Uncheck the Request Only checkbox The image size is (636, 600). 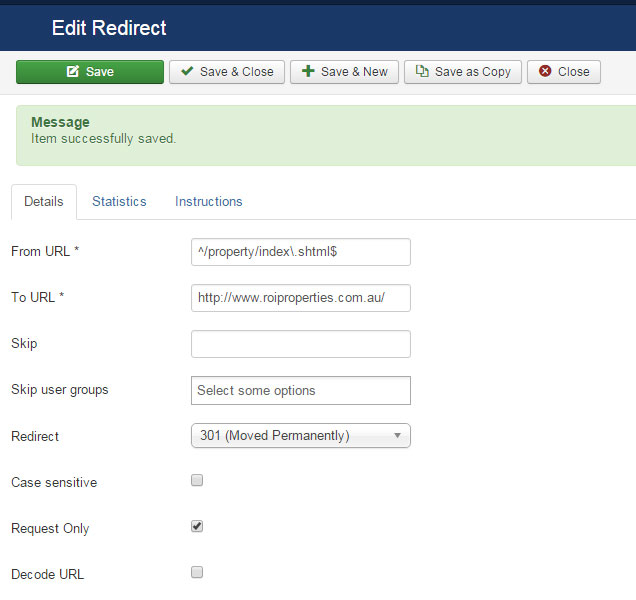tap(197, 526)
